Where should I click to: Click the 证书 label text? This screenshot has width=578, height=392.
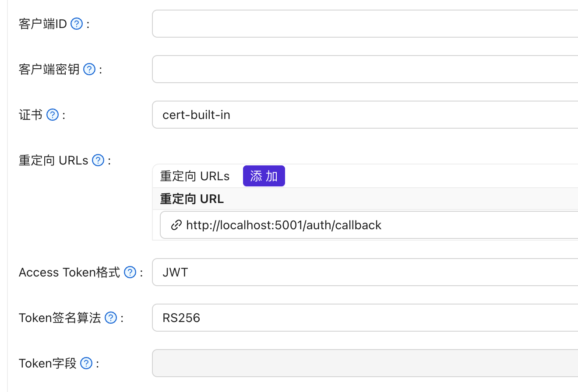31,115
